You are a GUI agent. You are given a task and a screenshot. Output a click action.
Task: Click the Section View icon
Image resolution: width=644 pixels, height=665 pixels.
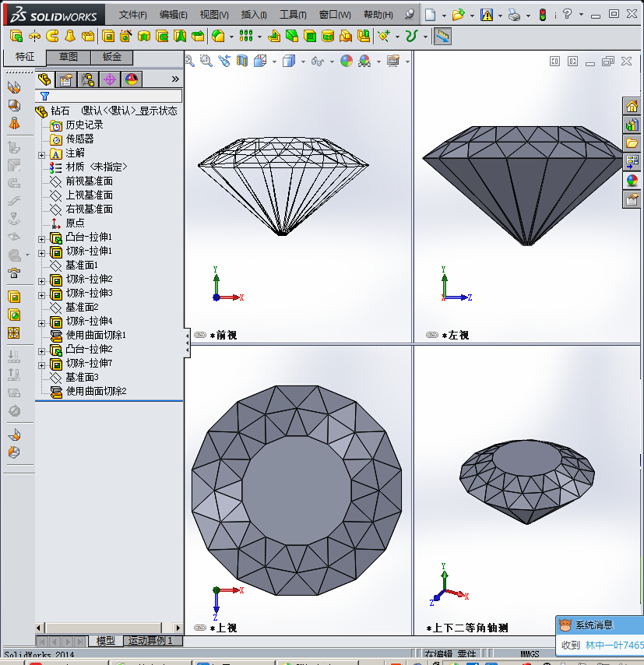click(x=242, y=61)
